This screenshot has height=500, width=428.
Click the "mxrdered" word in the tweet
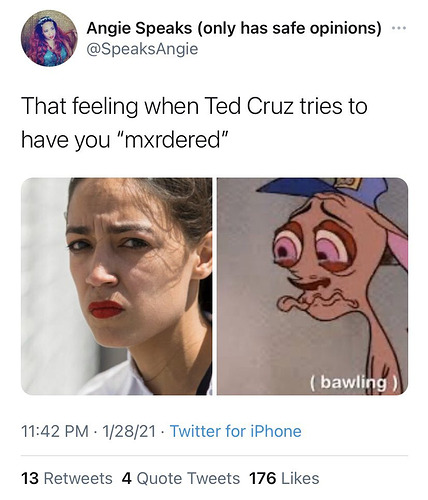pos(174,140)
